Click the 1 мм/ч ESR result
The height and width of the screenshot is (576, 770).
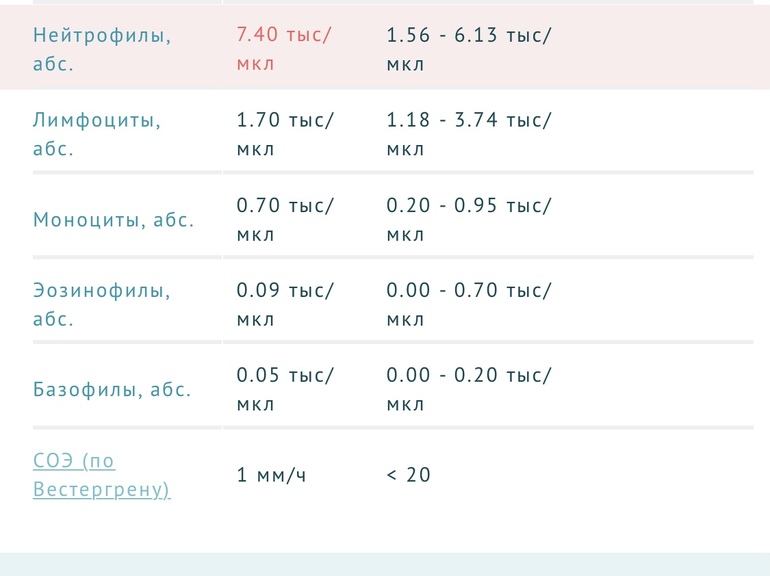coord(271,475)
